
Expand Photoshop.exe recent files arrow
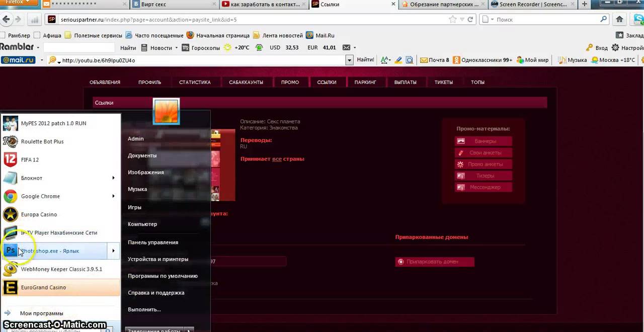coord(113,251)
